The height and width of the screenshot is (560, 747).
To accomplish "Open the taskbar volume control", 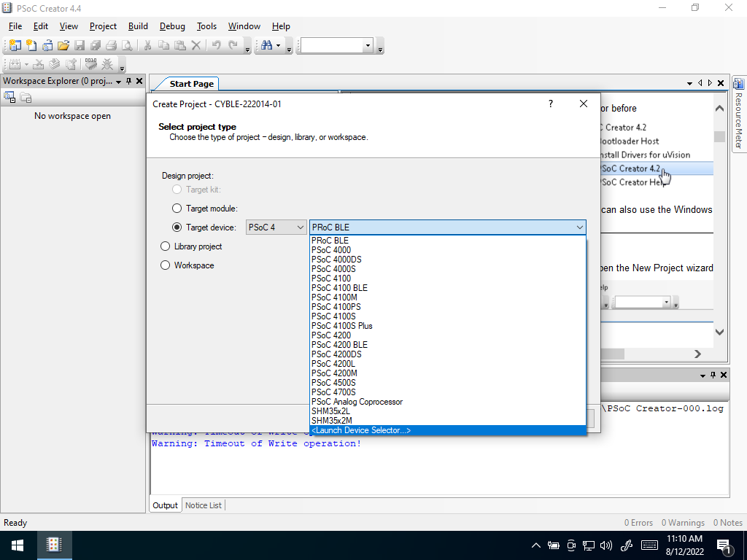I will point(606,545).
